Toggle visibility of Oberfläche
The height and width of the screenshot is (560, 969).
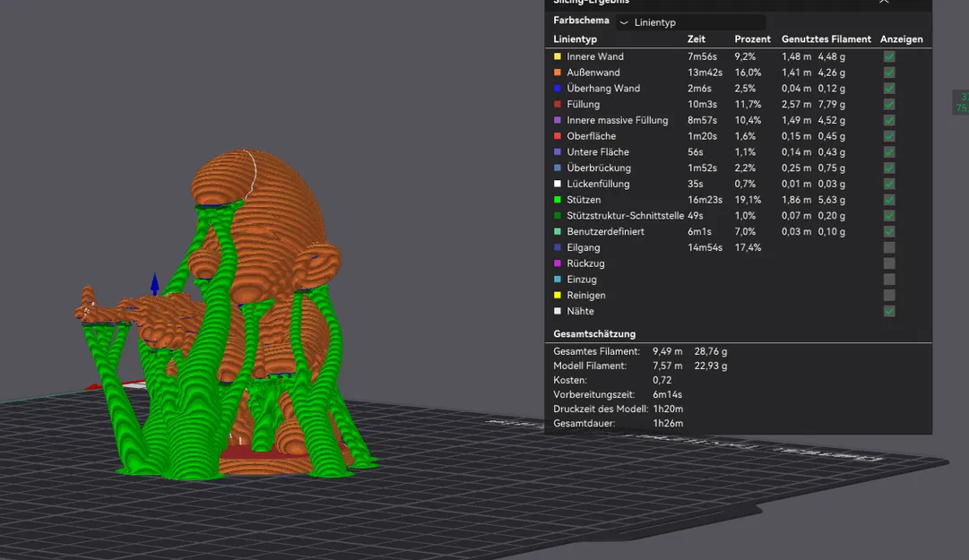pos(888,136)
